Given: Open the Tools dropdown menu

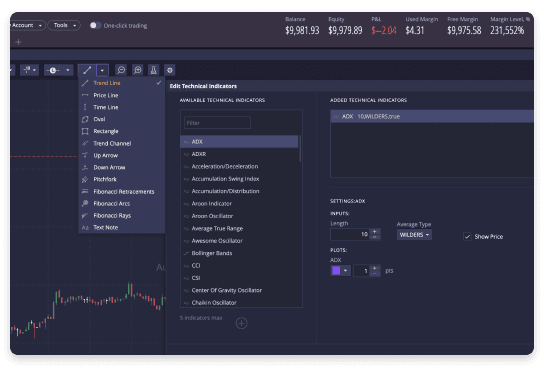Looking at the screenshot, I should click(64, 25).
